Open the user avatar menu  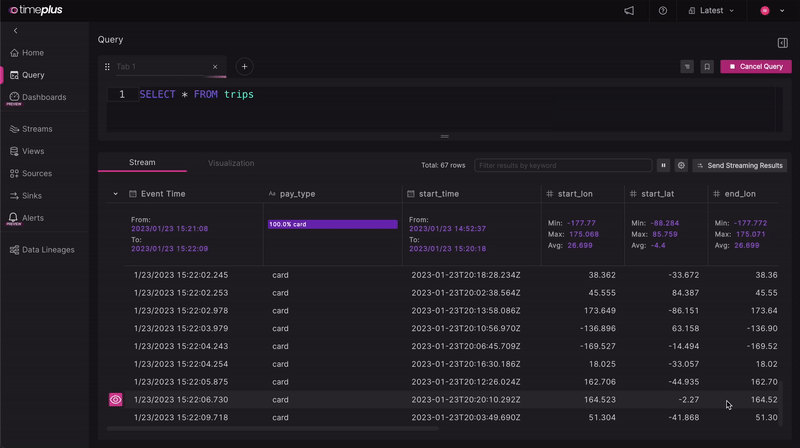772,11
